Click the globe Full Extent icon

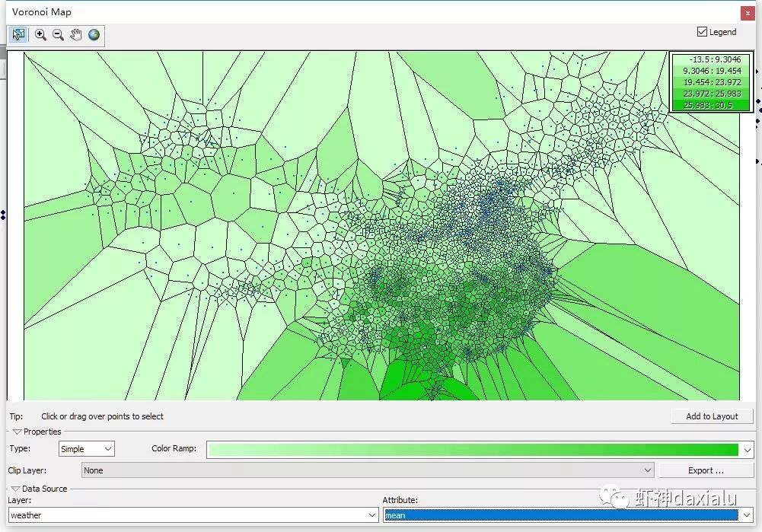[94, 34]
